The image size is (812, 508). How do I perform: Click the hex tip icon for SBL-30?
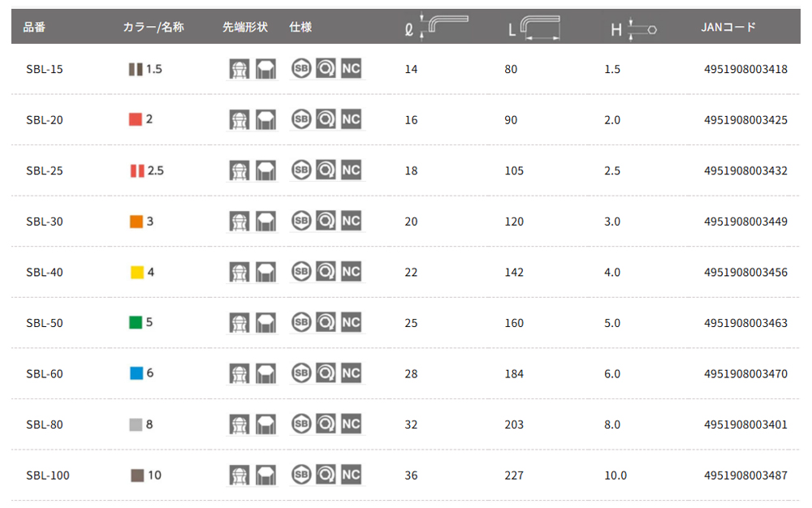pos(266,222)
